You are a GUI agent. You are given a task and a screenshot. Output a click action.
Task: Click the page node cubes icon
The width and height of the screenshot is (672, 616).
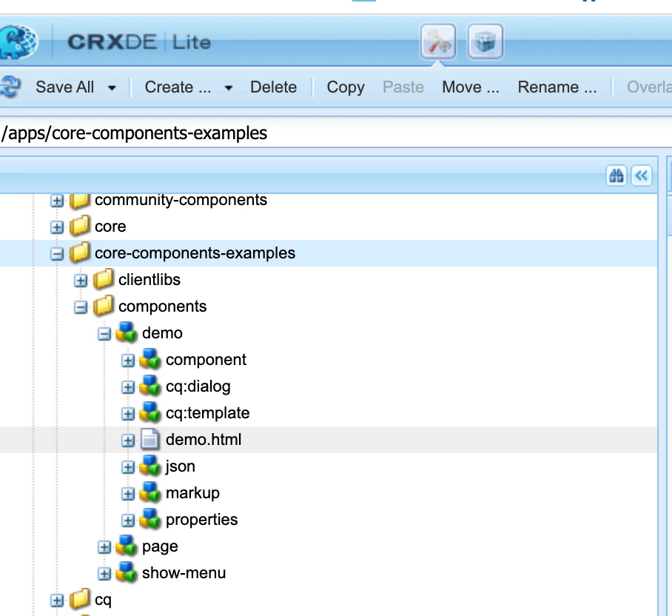point(127,546)
